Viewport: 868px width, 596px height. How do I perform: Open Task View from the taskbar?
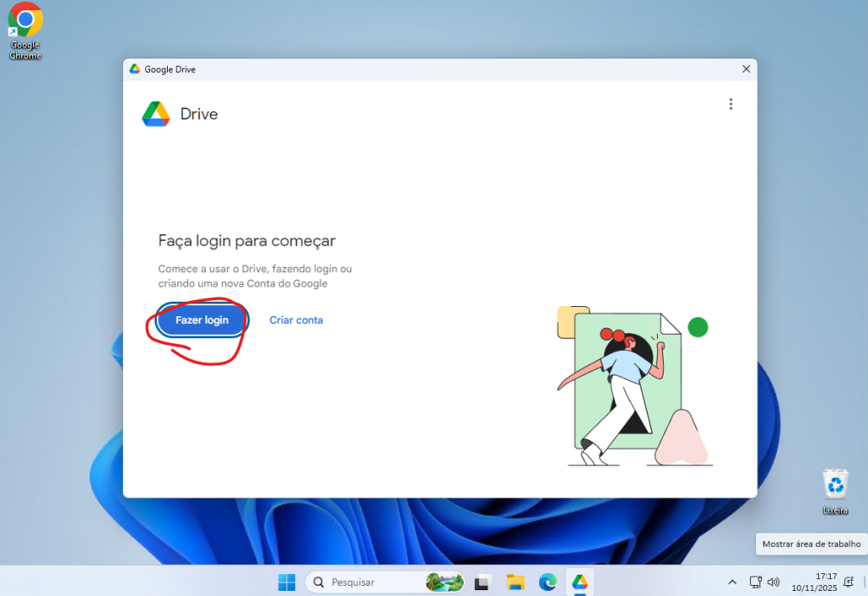[x=482, y=582]
